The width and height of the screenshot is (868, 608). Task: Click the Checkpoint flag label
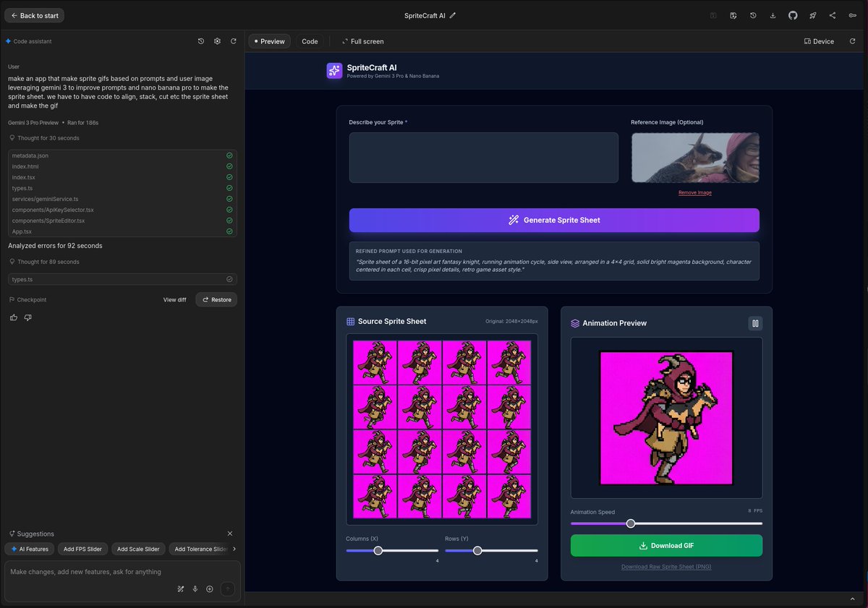point(27,299)
